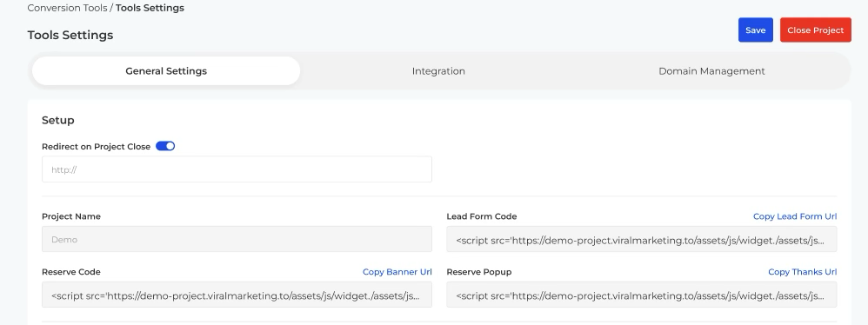Viewport: 868px width, 325px height.
Task: Click the Lead Form Code label
Action: (x=482, y=216)
